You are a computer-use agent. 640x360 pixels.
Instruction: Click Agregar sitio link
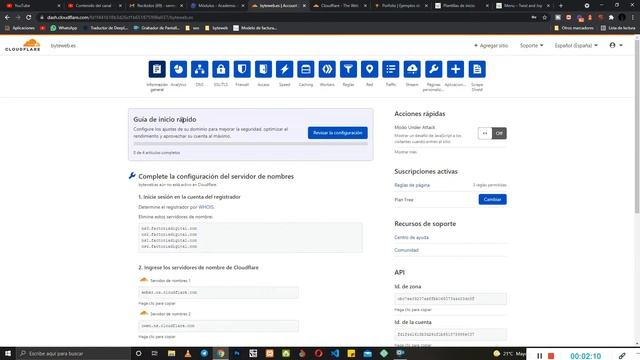(x=491, y=46)
